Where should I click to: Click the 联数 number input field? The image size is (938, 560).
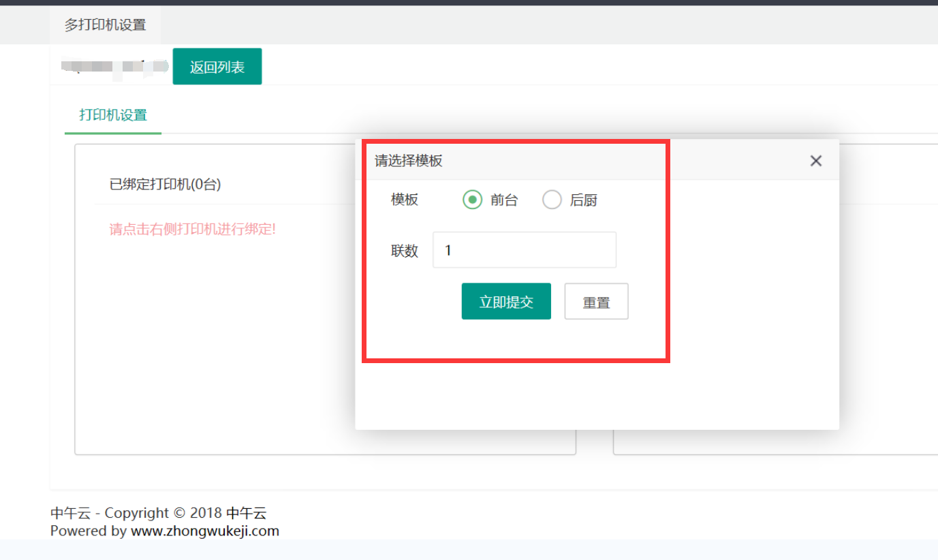[x=524, y=250]
